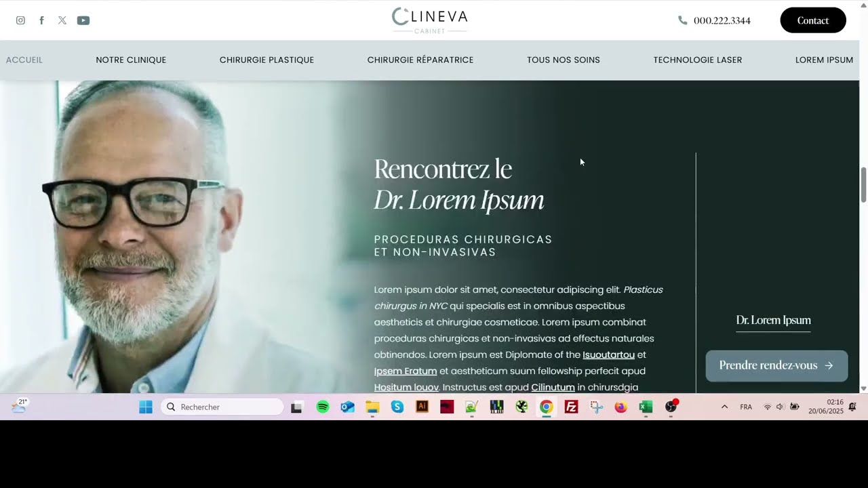Open Excel from the taskbar
The height and width of the screenshot is (488, 868).
(646, 407)
